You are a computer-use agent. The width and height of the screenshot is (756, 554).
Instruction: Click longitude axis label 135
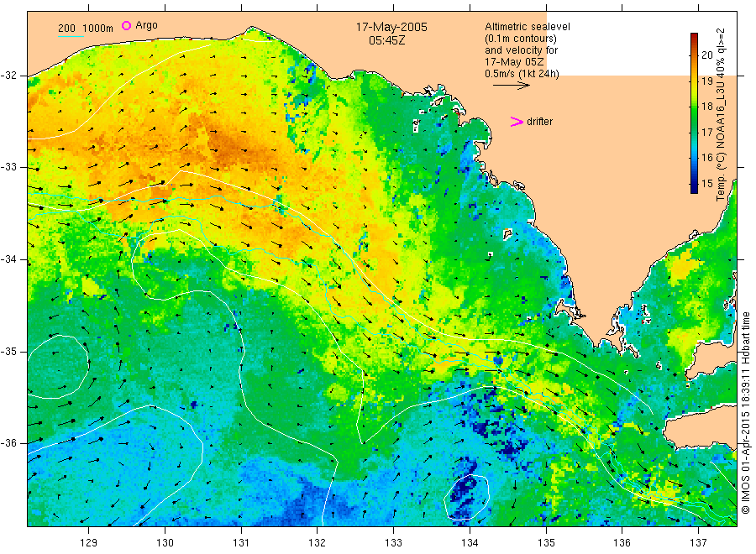pos(546,543)
